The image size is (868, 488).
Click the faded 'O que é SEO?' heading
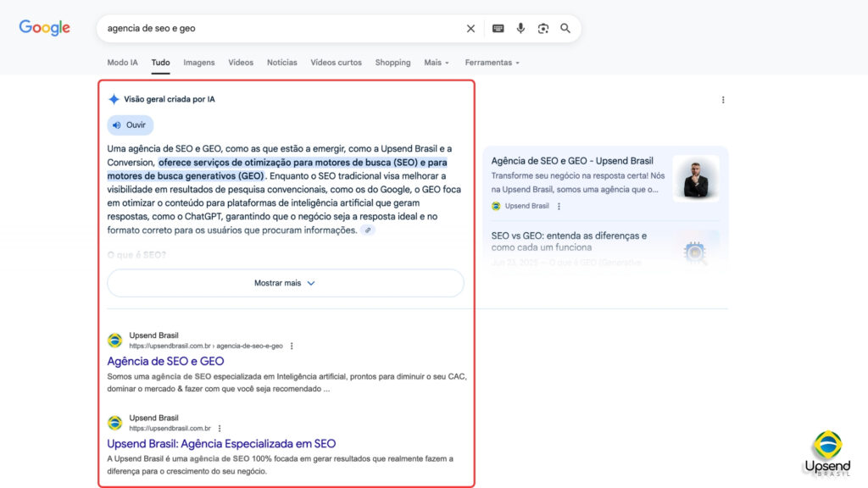click(136, 255)
